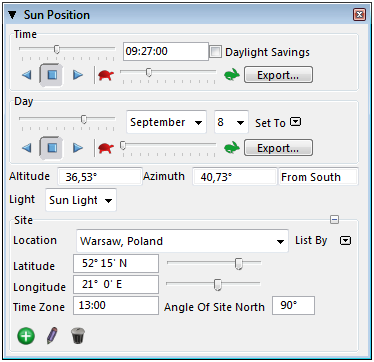Click the Latitude slider handle
Image resolution: width=374 pixels, height=362 pixels.
click(x=239, y=264)
